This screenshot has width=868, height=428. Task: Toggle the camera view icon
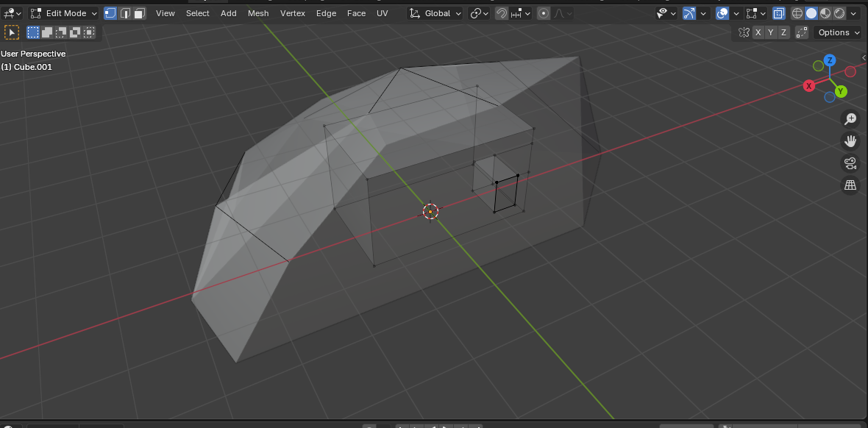(x=850, y=163)
